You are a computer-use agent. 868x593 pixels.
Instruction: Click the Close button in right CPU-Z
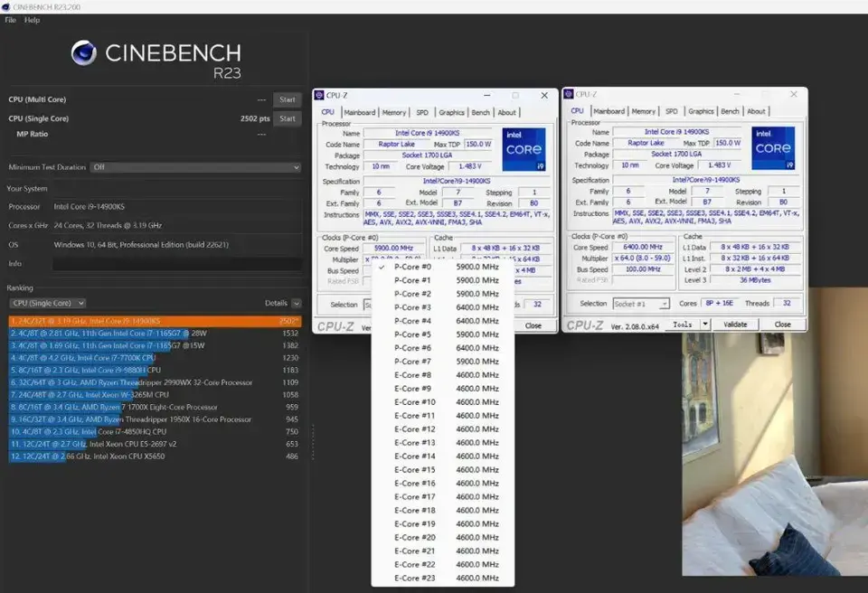pyautogui.click(x=783, y=325)
